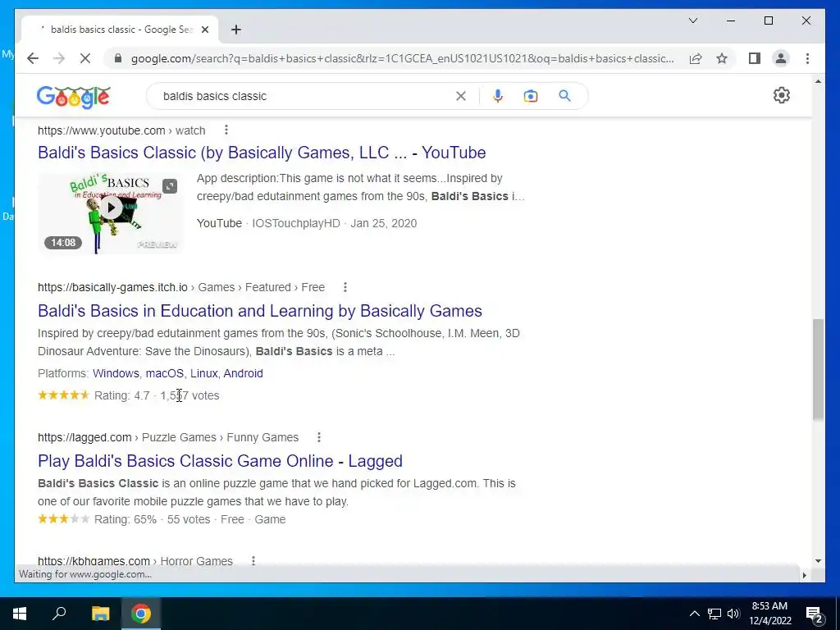Screen dimensions: 840x630
Task: Expand video preview icon on thumbnail
Action: pos(169,186)
